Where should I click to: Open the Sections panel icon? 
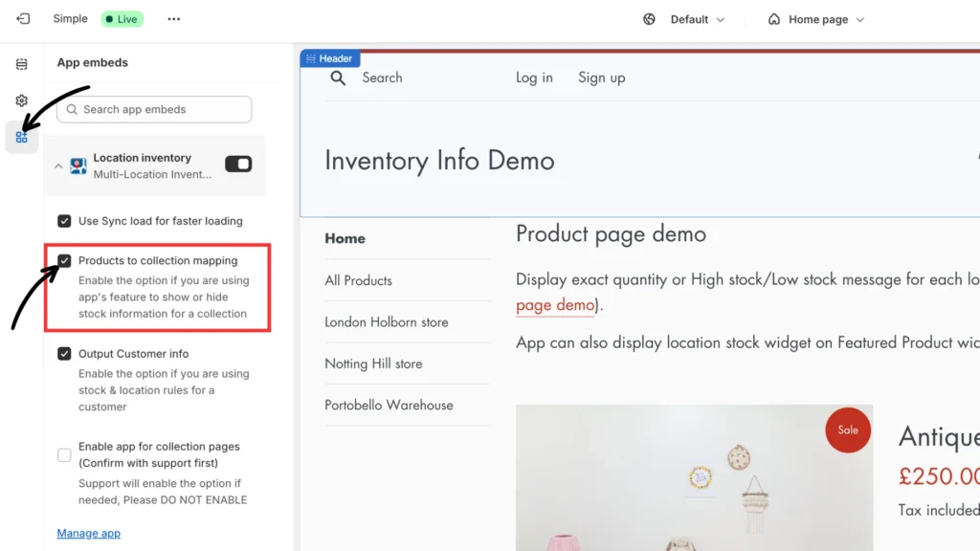pos(22,64)
